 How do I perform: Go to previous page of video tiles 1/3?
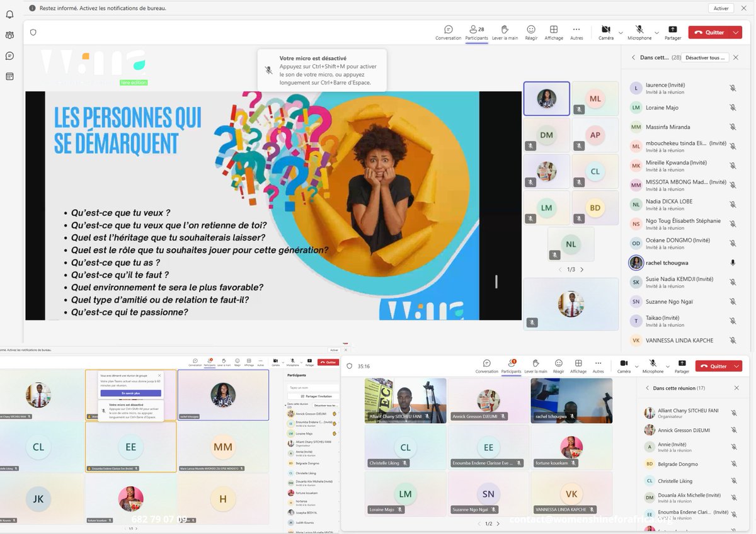click(x=561, y=270)
